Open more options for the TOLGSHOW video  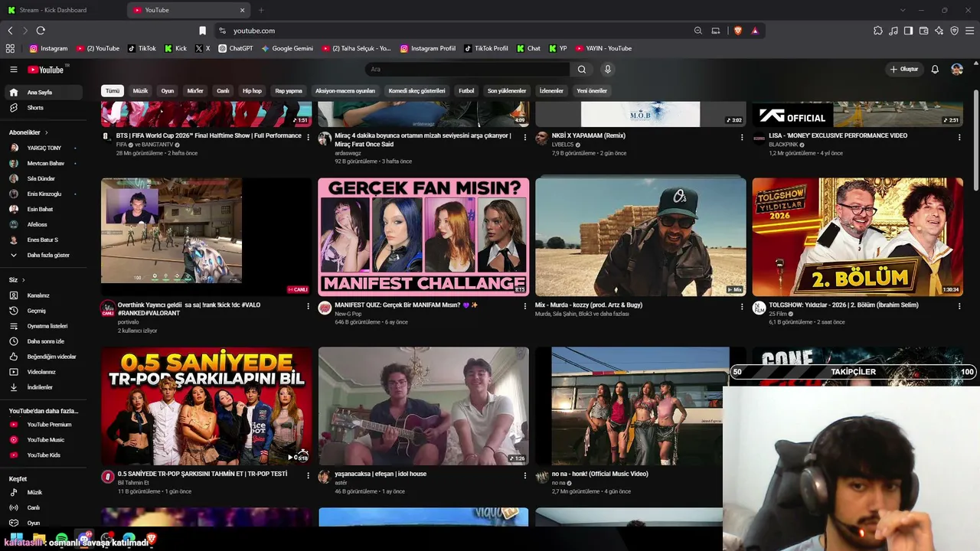[x=959, y=307]
